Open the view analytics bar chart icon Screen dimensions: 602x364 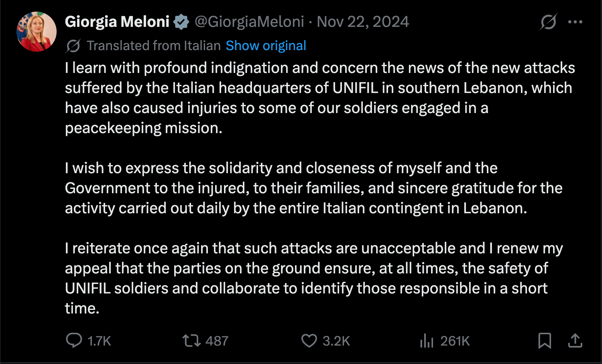(x=426, y=341)
